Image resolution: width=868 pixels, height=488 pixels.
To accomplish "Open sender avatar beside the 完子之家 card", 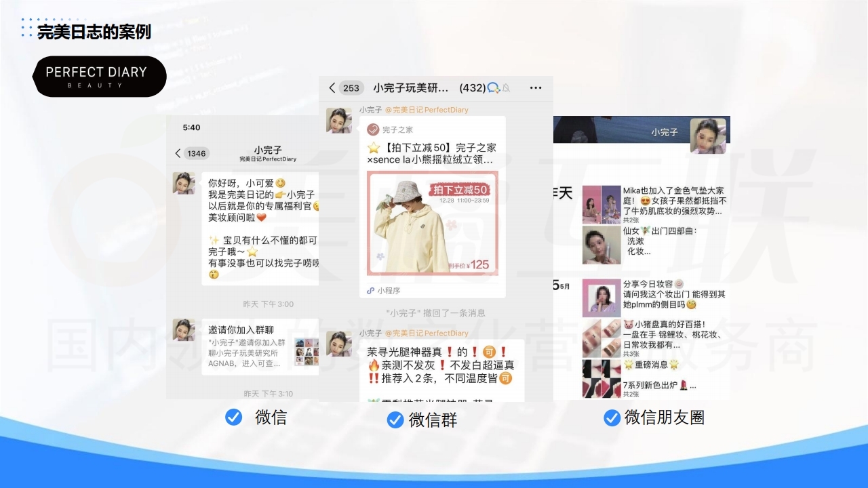I will tap(339, 120).
